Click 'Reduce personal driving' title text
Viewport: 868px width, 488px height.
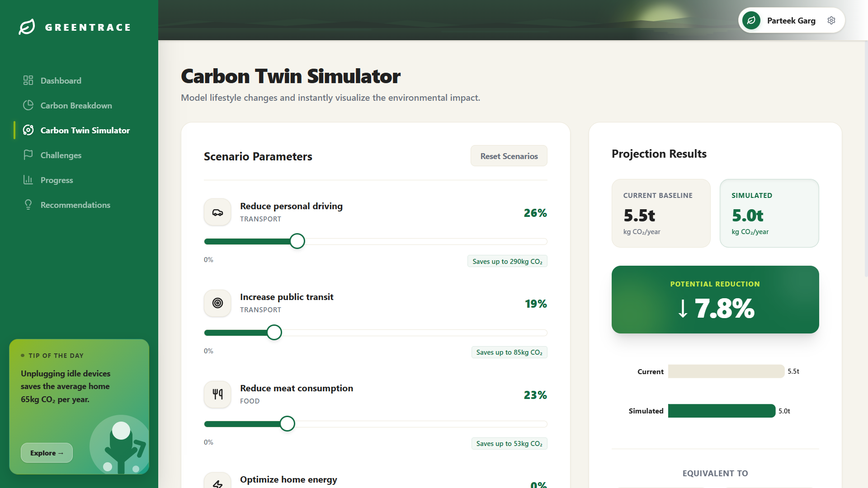[291, 206]
